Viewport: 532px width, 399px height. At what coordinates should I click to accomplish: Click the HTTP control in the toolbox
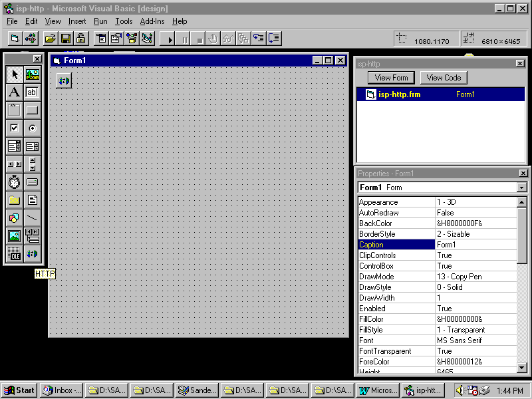point(32,253)
